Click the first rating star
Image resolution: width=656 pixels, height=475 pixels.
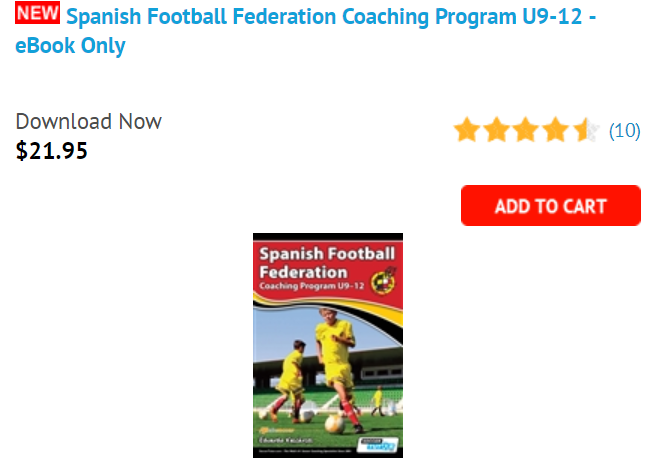(466, 130)
